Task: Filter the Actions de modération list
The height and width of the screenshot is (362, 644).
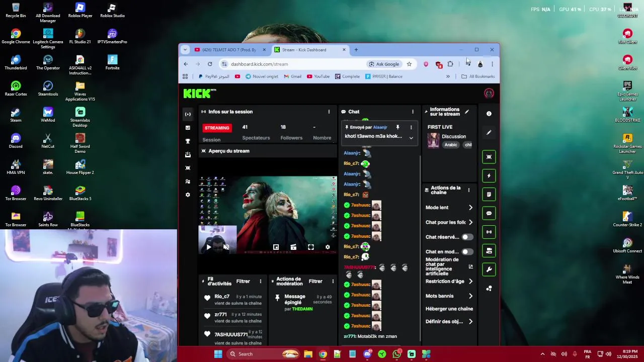Action: point(315,282)
